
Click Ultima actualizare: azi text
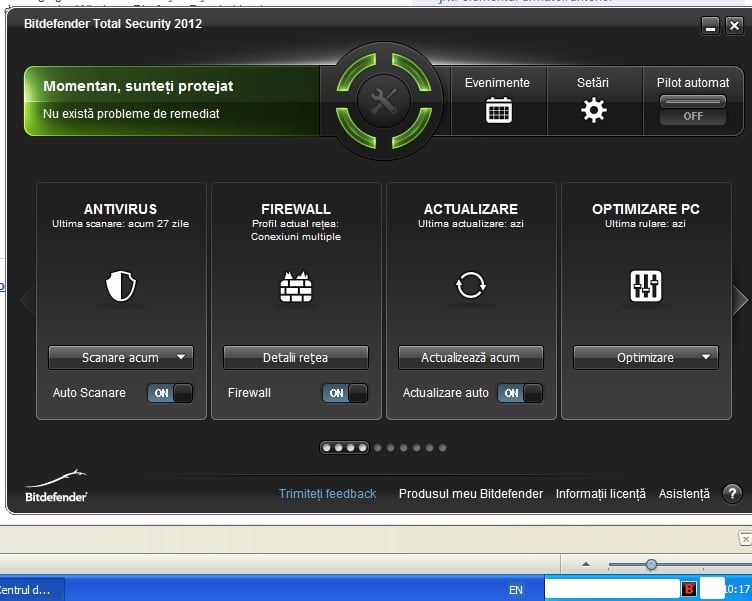(470, 224)
